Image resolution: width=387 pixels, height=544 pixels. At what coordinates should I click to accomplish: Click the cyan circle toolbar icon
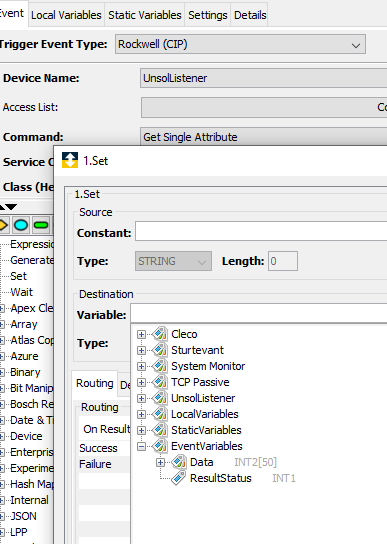(x=21, y=225)
